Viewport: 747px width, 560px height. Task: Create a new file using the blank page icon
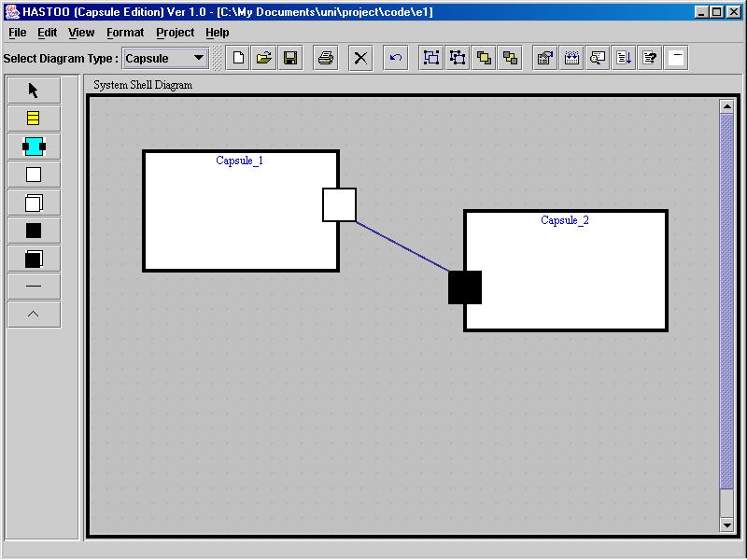(238, 58)
